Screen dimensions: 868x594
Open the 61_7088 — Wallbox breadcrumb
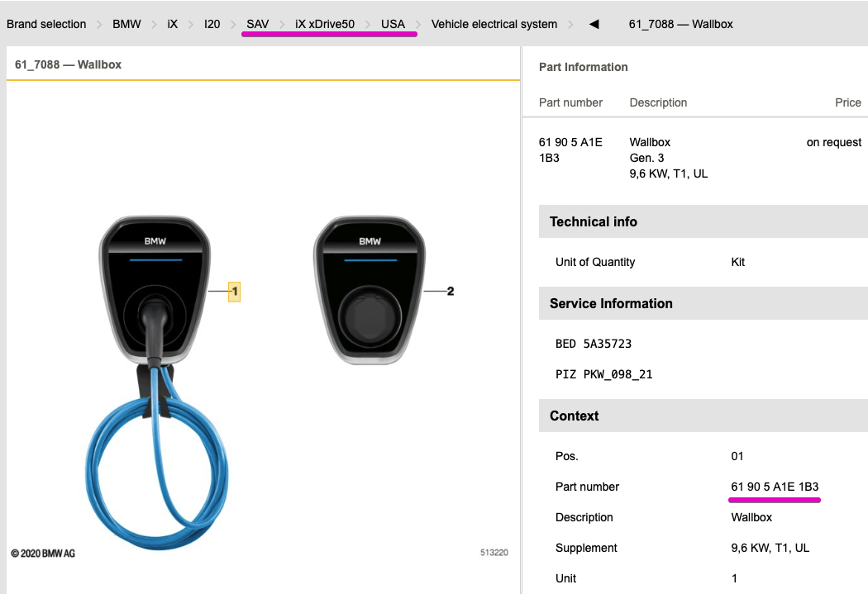[681, 24]
